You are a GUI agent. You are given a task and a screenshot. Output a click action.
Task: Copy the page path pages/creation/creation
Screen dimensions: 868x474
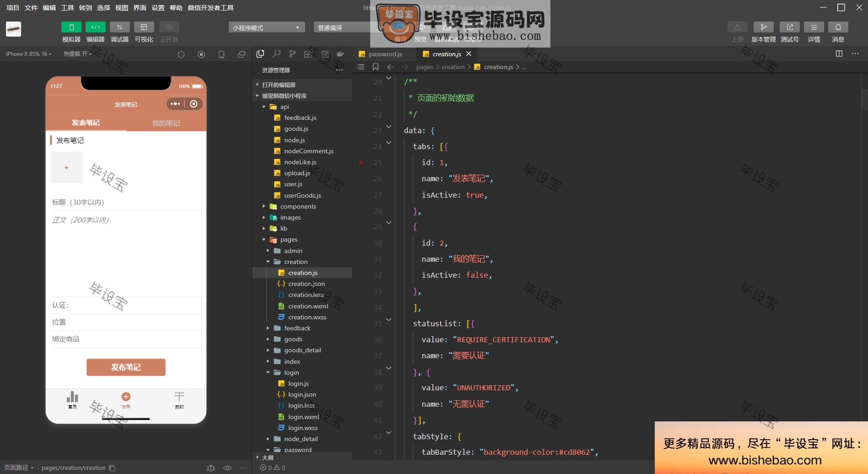coord(113,468)
